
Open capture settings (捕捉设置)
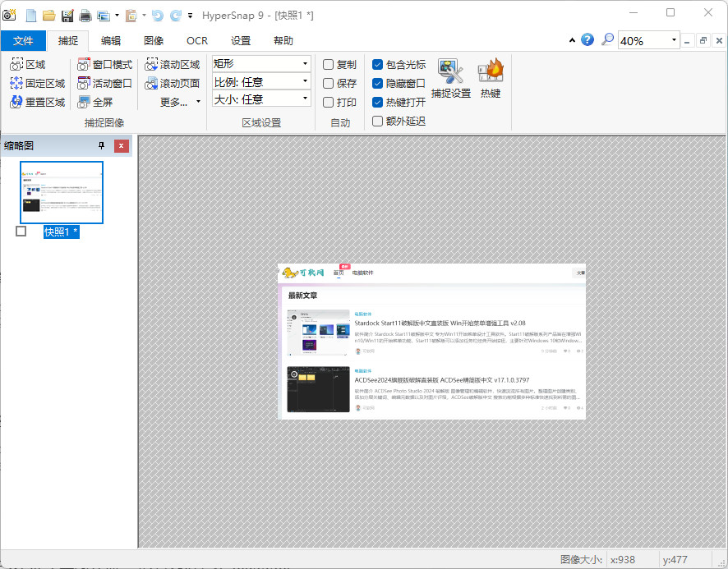click(451, 79)
